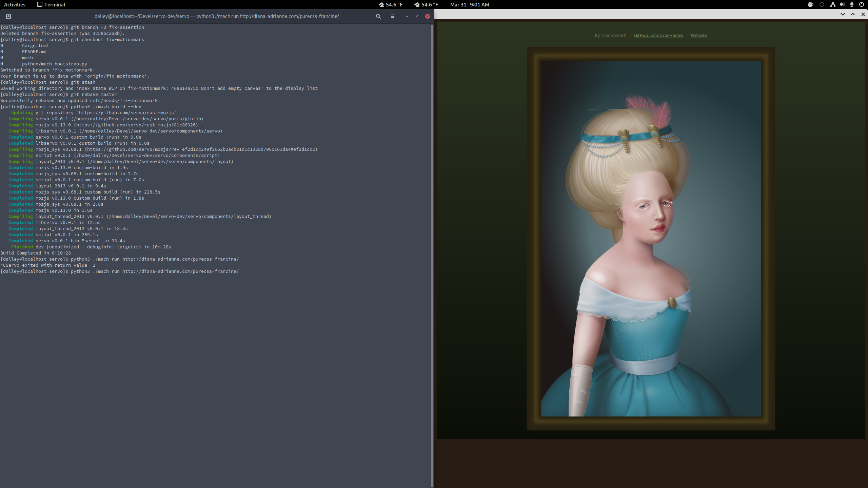
Task: Open the Terminal app menu in top bar
Action: coord(51,5)
